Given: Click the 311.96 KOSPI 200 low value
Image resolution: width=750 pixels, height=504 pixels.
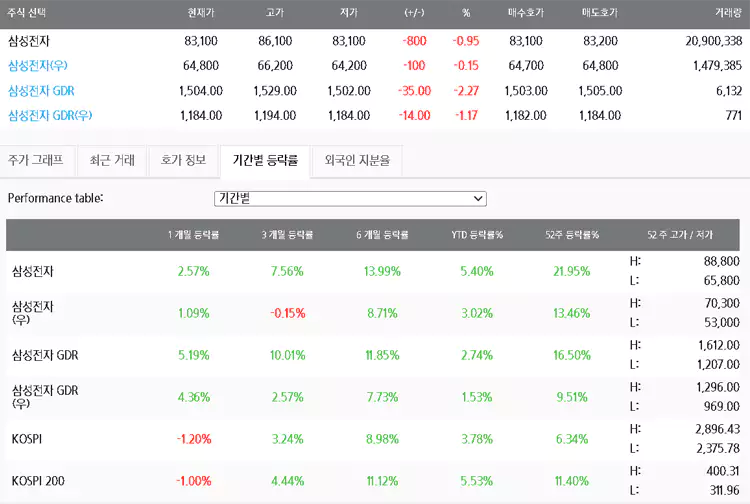Looking at the screenshot, I should pos(725,490).
